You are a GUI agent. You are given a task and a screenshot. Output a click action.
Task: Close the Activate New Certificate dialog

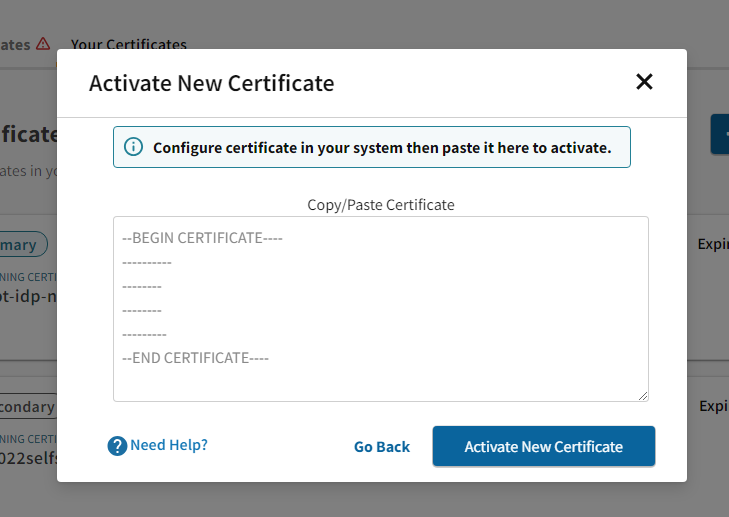(x=644, y=82)
